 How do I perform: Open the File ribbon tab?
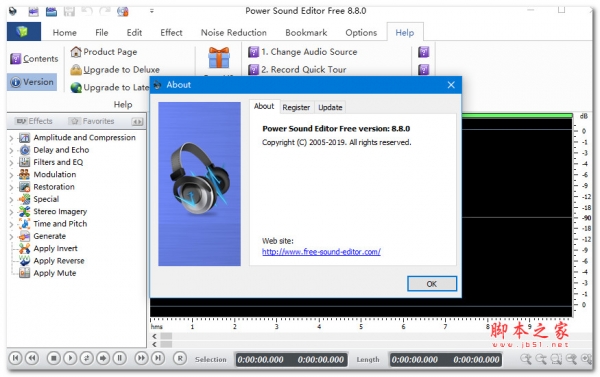102,33
